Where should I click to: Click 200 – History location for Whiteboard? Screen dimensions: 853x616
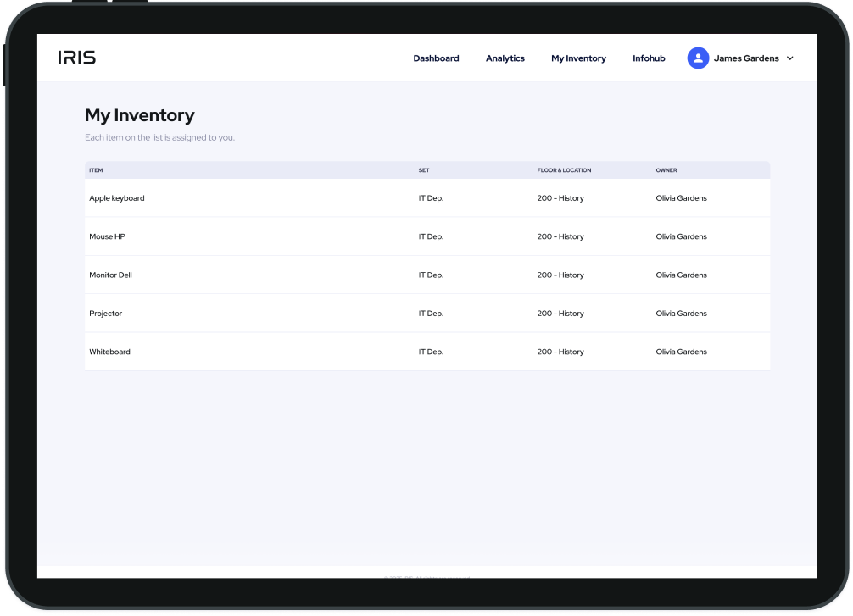click(x=560, y=351)
